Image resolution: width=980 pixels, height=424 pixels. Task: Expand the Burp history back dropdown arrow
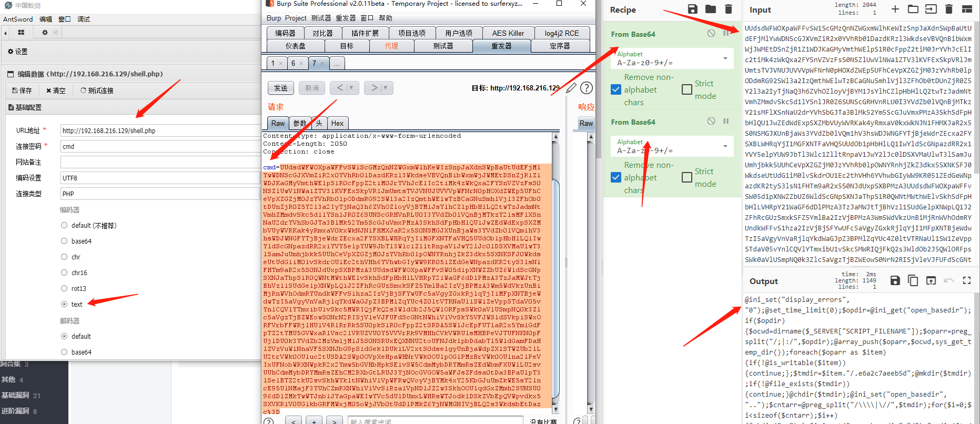coord(351,88)
